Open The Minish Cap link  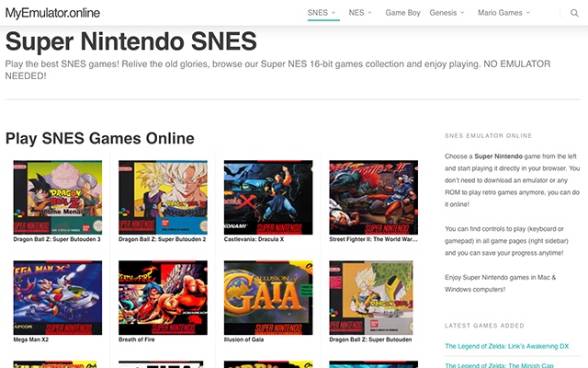(499, 365)
